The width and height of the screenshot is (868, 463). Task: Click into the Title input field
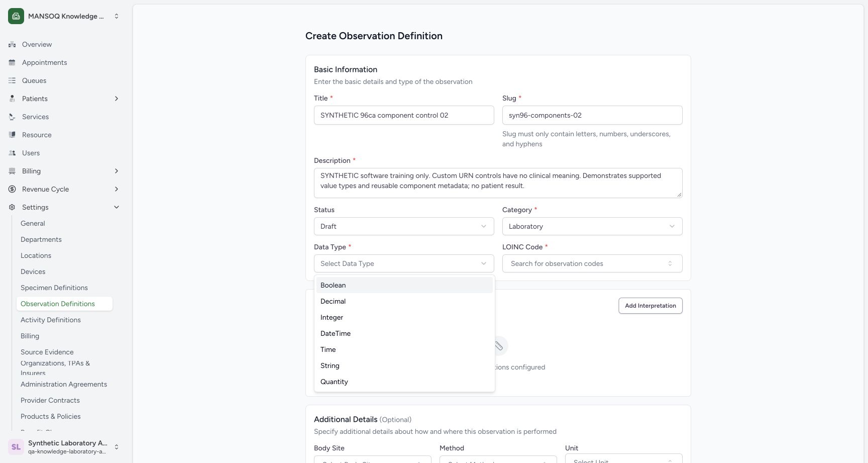[x=404, y=115]
